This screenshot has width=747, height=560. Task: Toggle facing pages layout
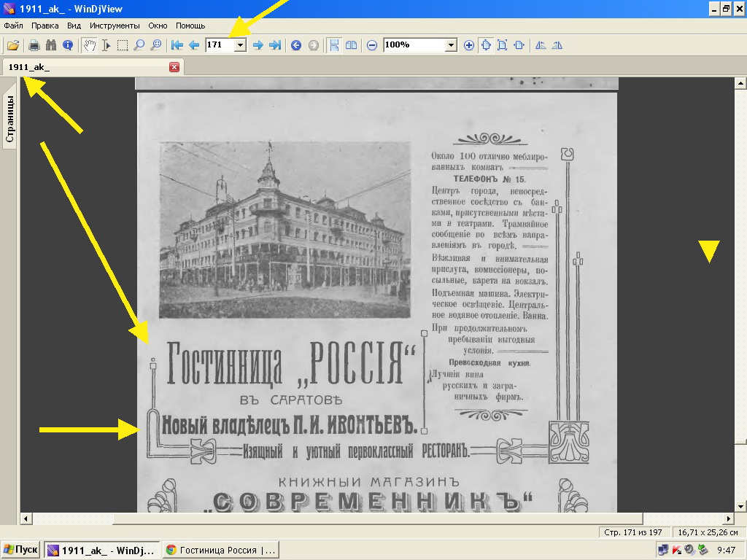pos(352,45)
